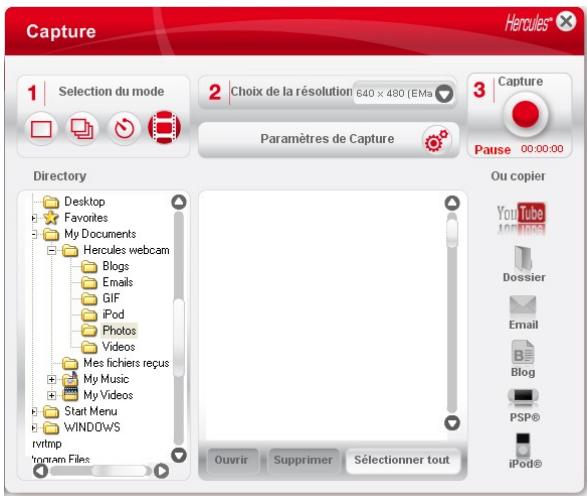The height and width of the screenshot is (496, 587).
Task: Expand the WINDOWS folder node
Action: coord(34,428)
